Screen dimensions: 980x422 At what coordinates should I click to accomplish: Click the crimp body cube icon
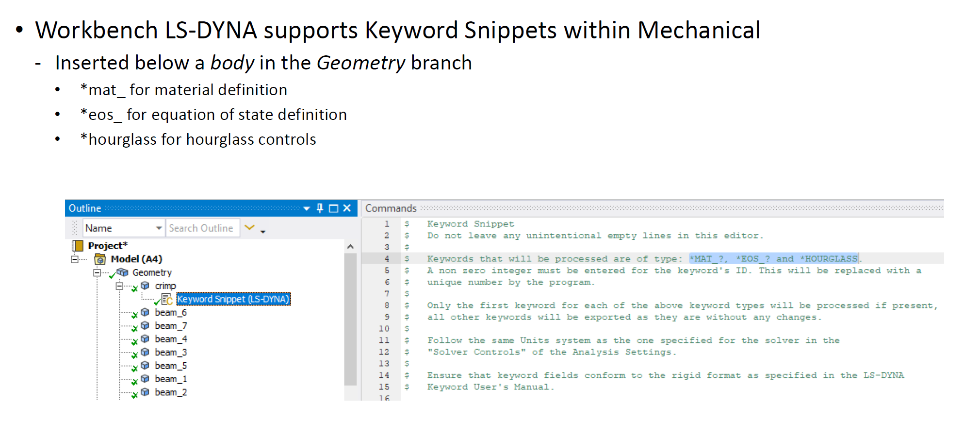(145, 286)
